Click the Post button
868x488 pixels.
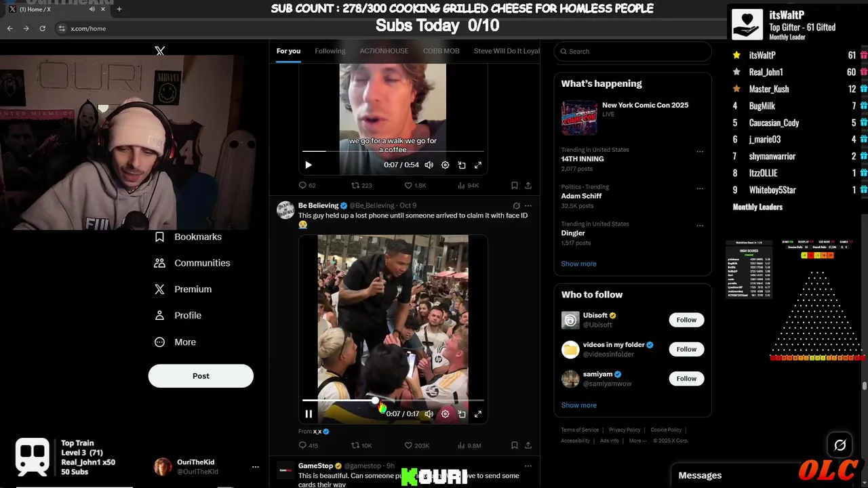pyautogui.click(x=201, y=376)
